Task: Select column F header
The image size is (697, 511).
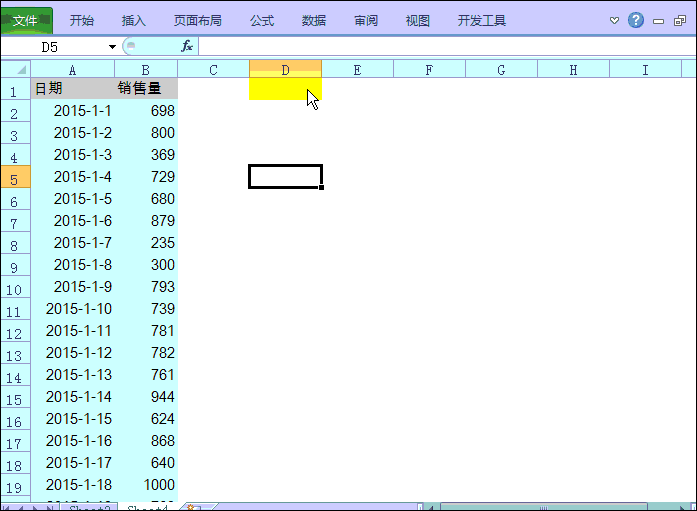Action: click(x=429, y=70)
